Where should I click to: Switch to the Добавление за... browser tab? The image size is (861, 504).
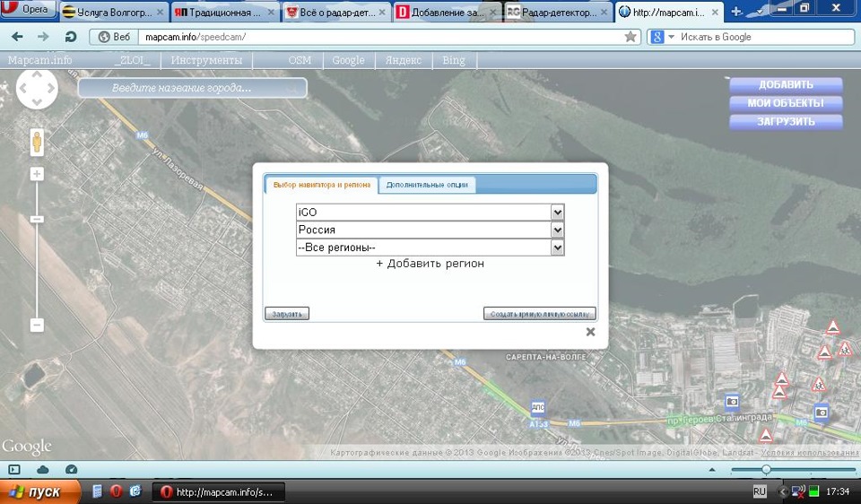(x=448, y=12)
